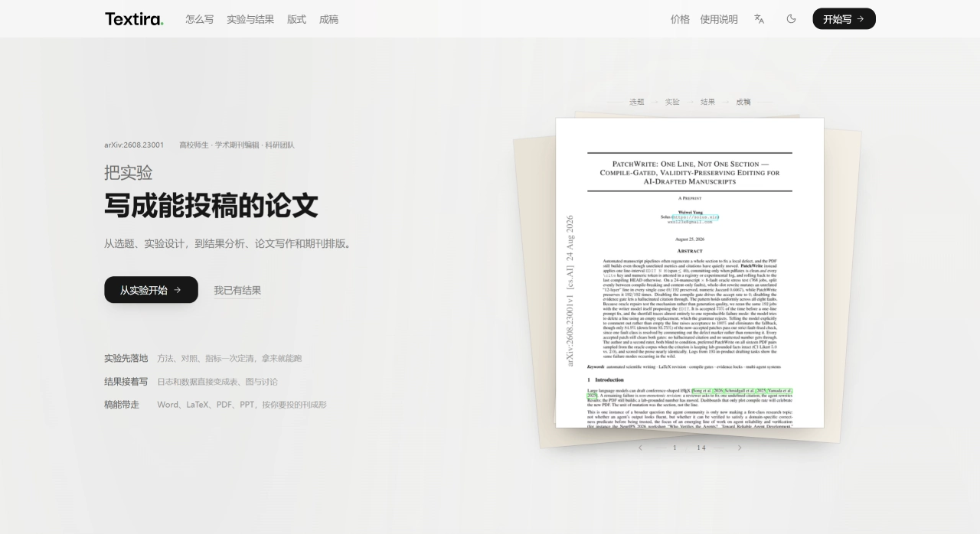The width and height of the screenshot is (980, 534).
Task: Click the page count 14 indicator
Action: coord(701,448)
